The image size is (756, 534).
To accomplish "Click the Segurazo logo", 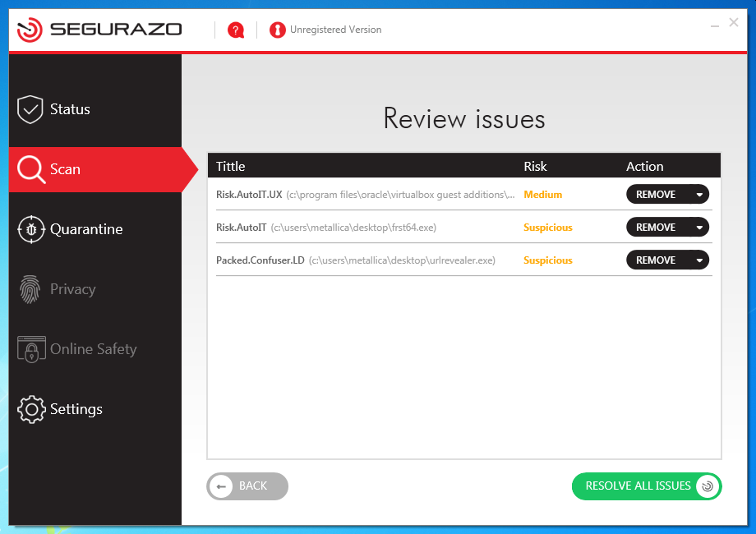I will point(99,30).
